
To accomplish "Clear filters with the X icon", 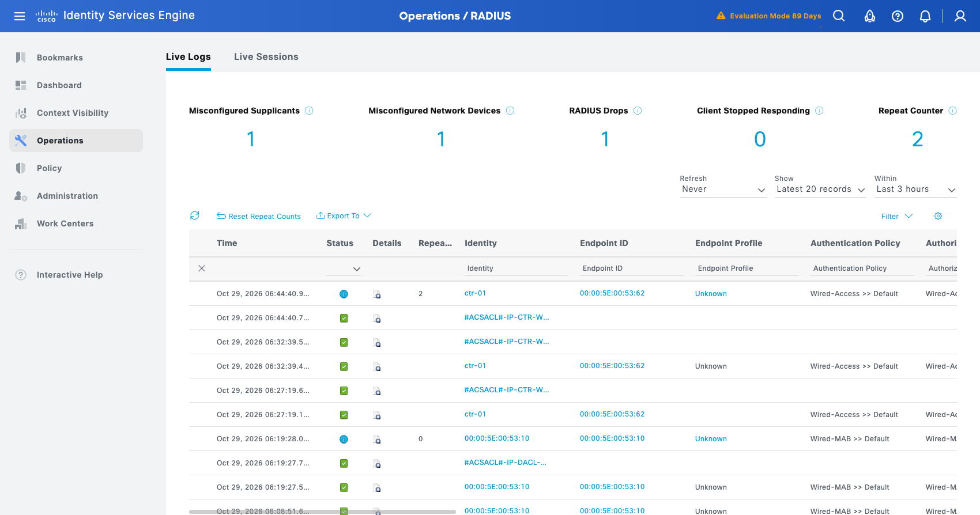I will (202, 268).
